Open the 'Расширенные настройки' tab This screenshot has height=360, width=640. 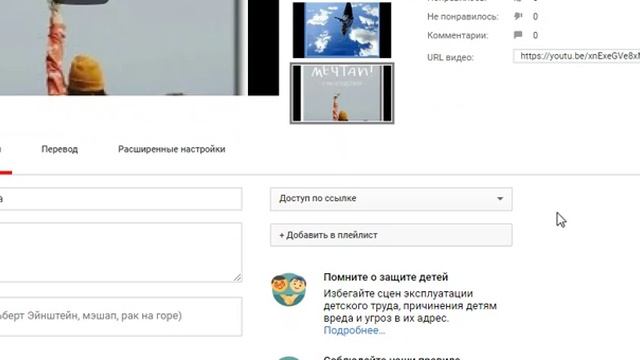(171, 149)
